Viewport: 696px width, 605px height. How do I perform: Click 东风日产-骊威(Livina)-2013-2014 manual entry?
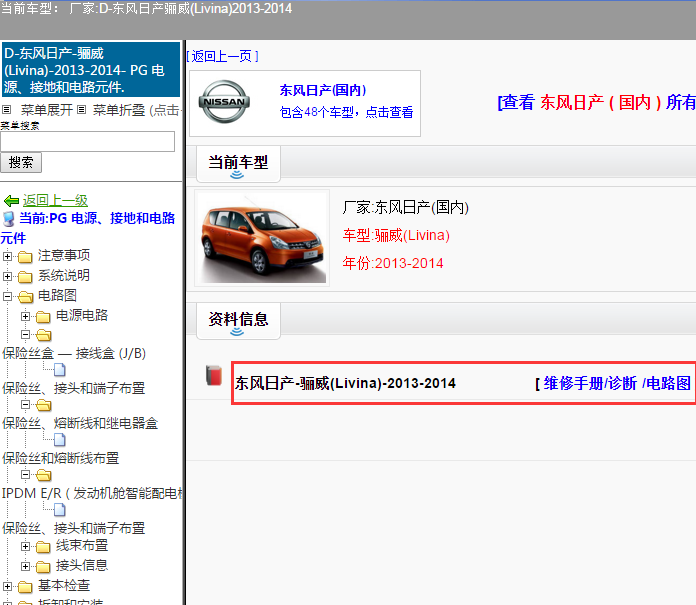coord(345,383)
